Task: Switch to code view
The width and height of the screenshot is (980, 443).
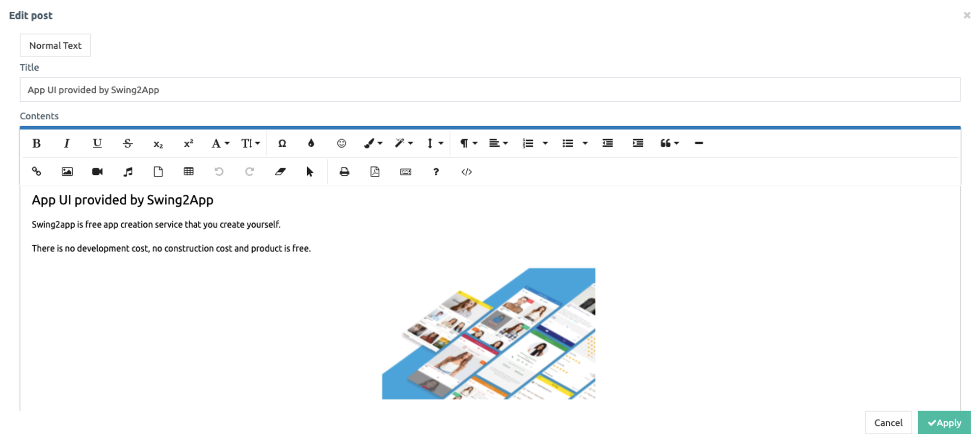Action: pos(466,171)
